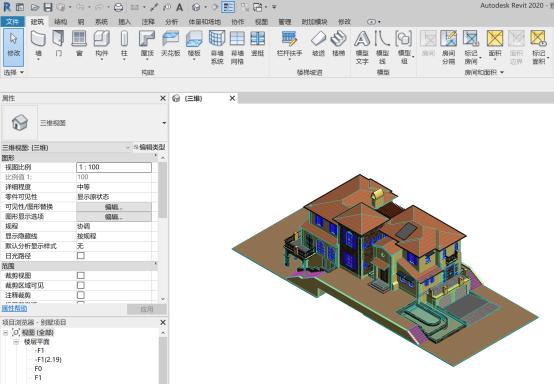Image resolution: width=554 pixels, height=385 pixels.
Task: Select the -F1(2.19) floor plan
Action: point(48,360)
